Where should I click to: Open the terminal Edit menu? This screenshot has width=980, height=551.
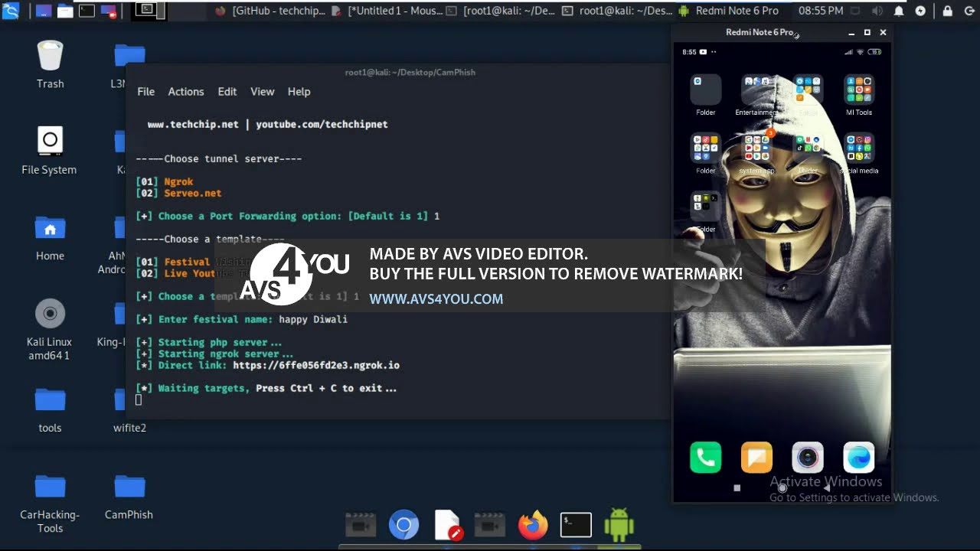click(227, 91)
